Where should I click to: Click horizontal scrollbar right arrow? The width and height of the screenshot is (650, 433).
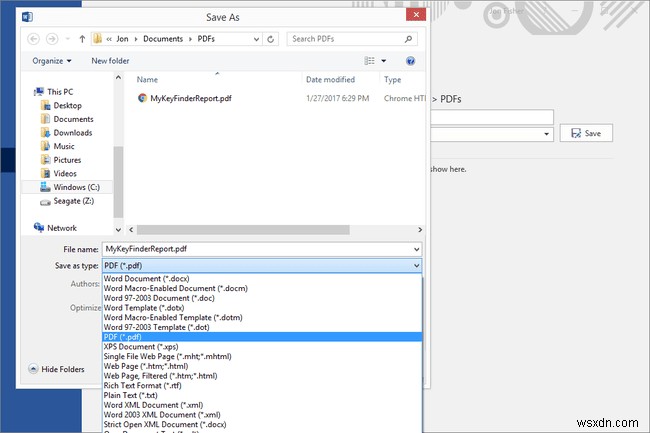click(420, 230)
